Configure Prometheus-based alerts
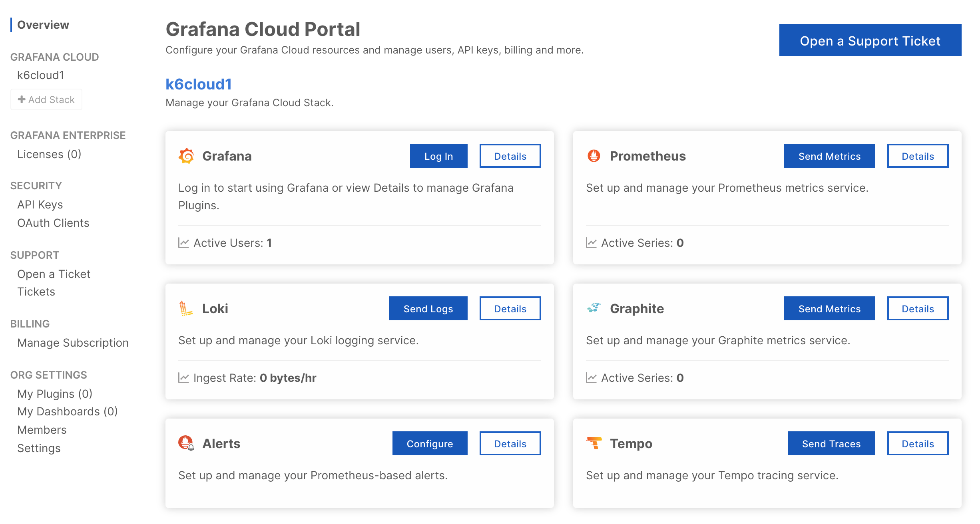The image size is (980, 524). click(430, 443)
